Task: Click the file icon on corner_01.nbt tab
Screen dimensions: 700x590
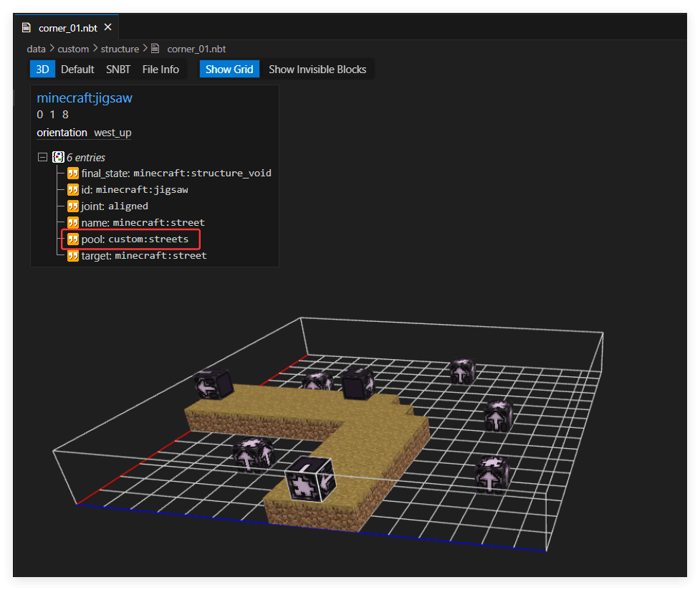Action: point(27,28)
